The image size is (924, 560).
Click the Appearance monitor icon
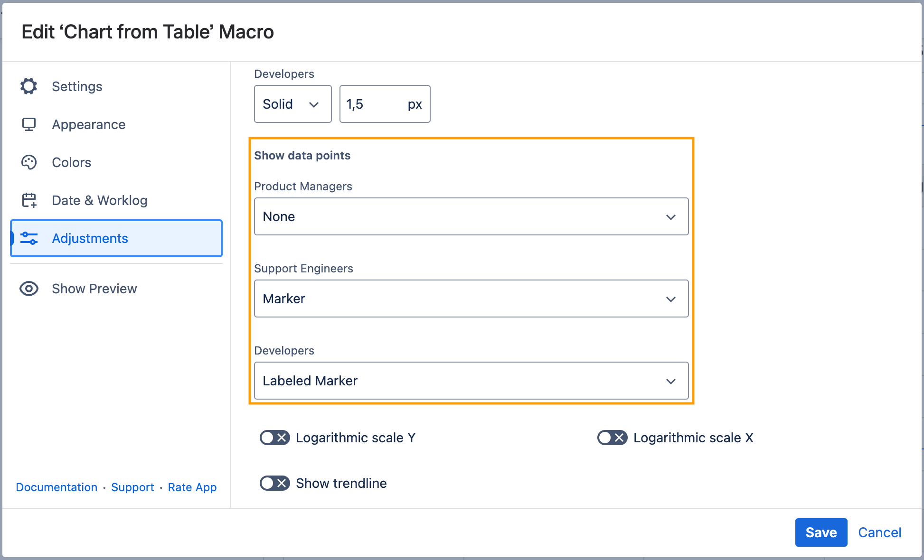tap(28, 124)
